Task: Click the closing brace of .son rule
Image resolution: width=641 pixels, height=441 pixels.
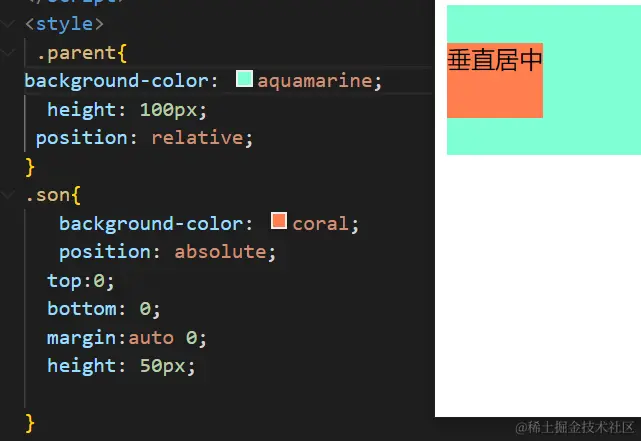Action: (x=30, y=422)
